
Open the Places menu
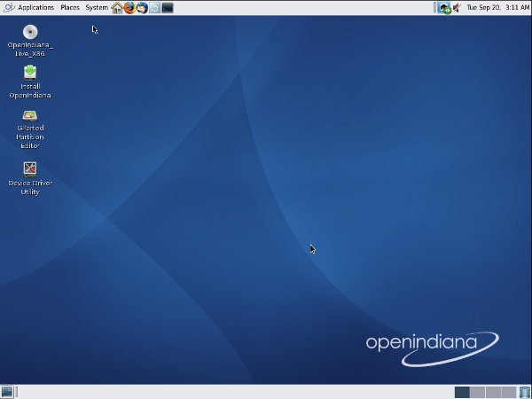coord(70,7)
